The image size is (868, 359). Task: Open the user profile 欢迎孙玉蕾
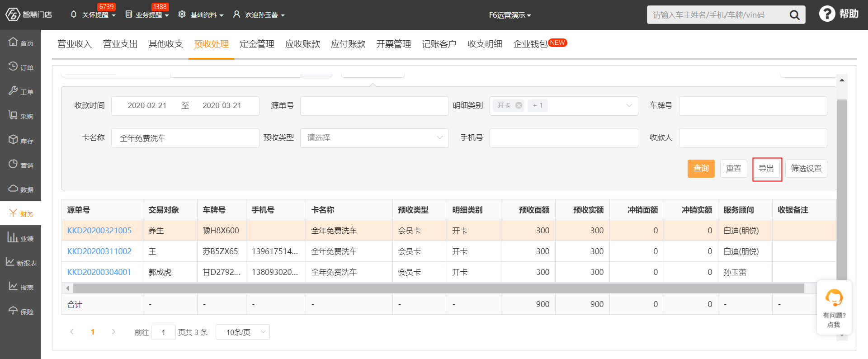[x=259, y=14]
